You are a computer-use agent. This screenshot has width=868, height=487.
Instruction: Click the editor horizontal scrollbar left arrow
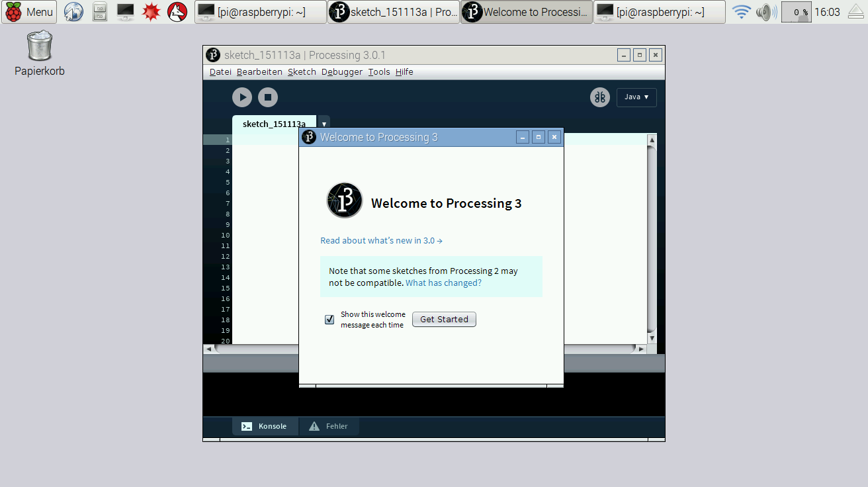(x=208, y=349)
